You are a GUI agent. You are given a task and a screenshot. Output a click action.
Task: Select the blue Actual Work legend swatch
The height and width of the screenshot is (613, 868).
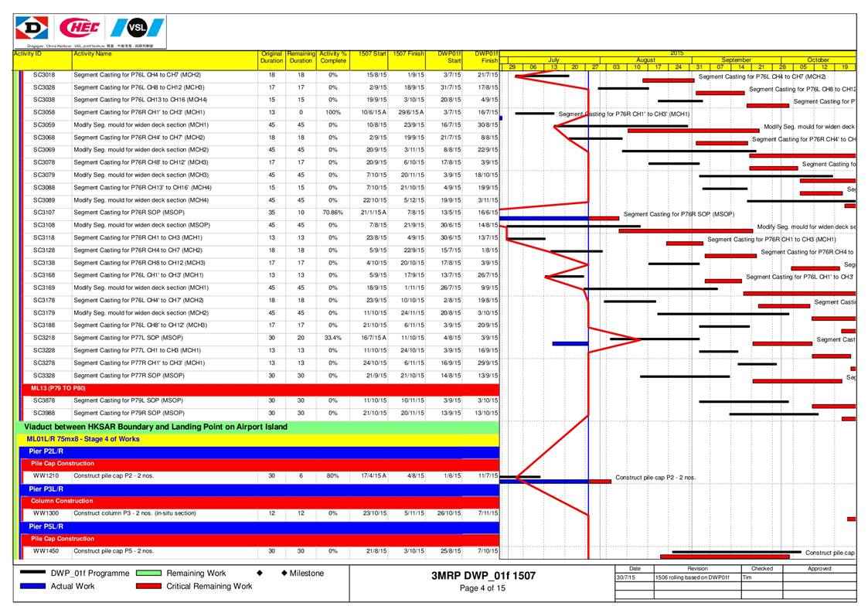point(32,586)
